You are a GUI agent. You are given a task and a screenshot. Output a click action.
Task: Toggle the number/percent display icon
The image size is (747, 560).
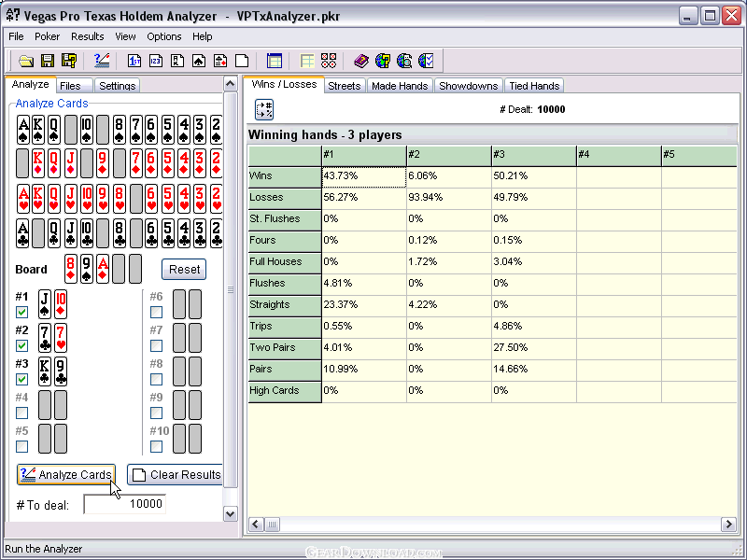(x=264, y=109)
